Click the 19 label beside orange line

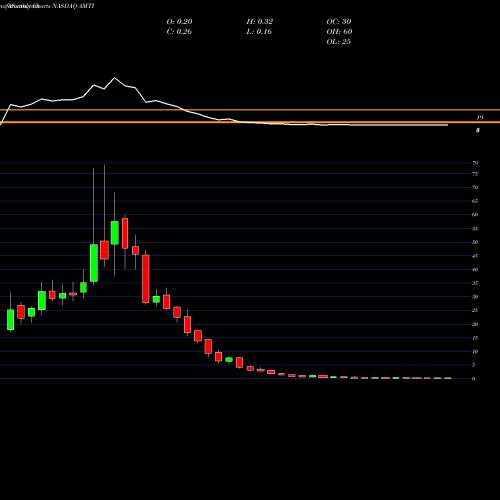[x=480, y=117]
